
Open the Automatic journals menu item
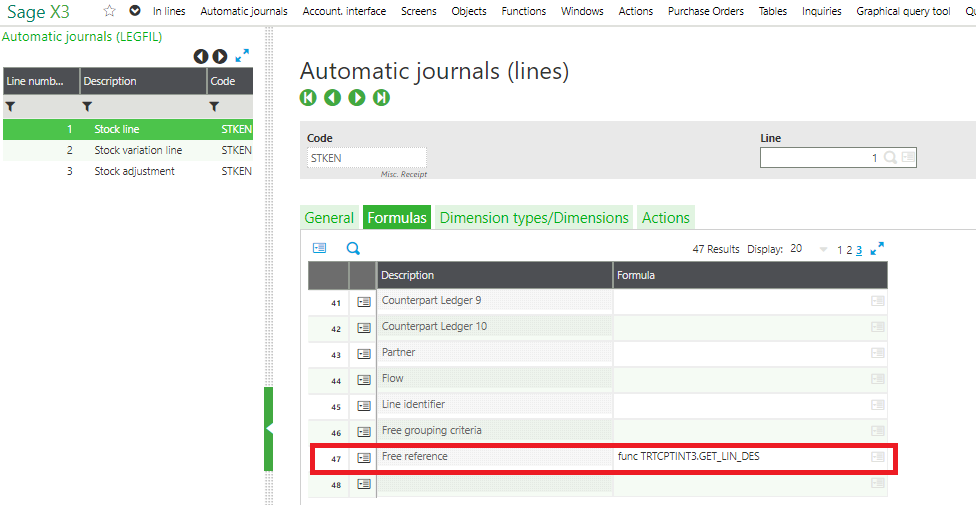pos(244,11)
